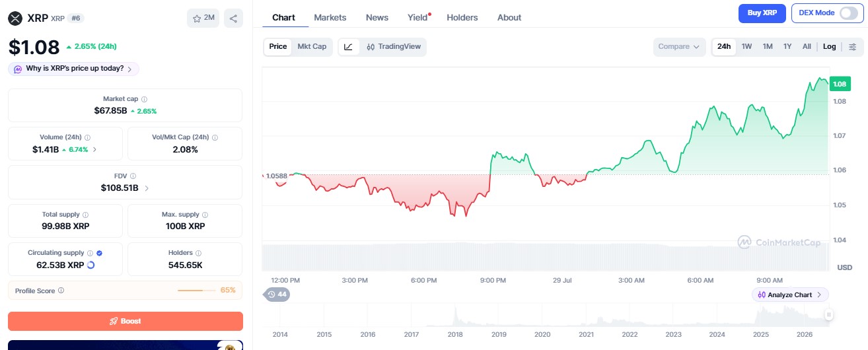
Task: Click the 1.0588 opening price label
Action: point(276,176)
